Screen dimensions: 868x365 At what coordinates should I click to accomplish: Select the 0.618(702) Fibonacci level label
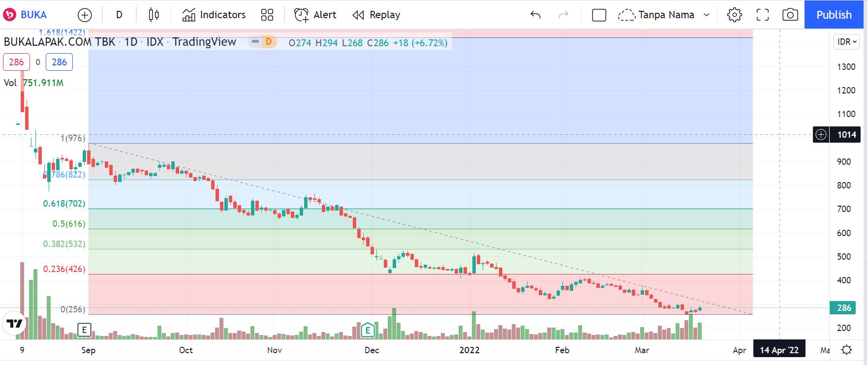tap(64, 204)
